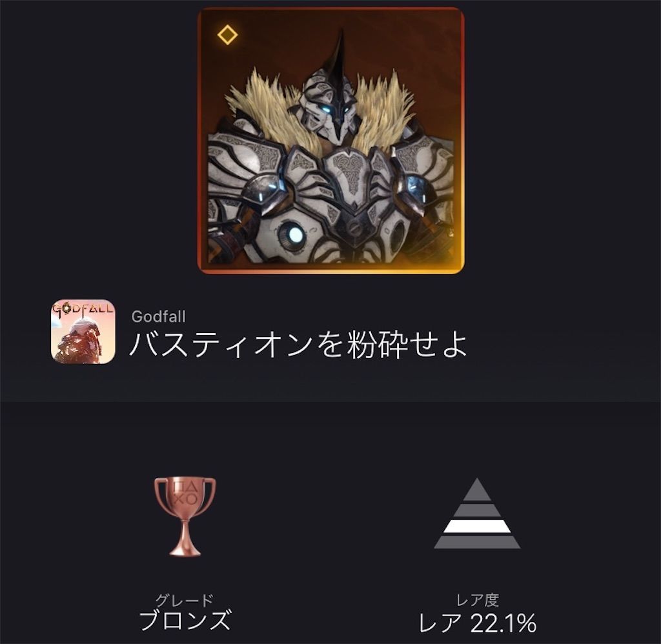Select the trophy title バスティオンを粉砕せよ
661x644 pixels.
pos(298,344)
